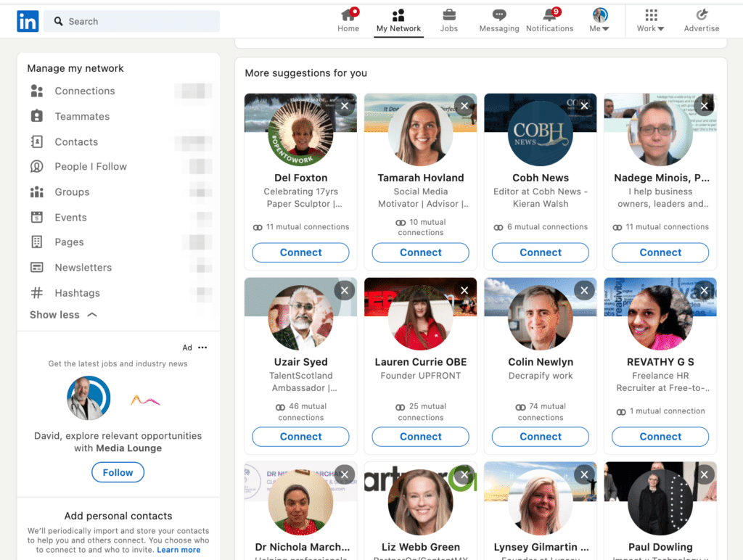Connect with Tamarah Hovland
Screen dimensions: 743x560
[420, 252]
